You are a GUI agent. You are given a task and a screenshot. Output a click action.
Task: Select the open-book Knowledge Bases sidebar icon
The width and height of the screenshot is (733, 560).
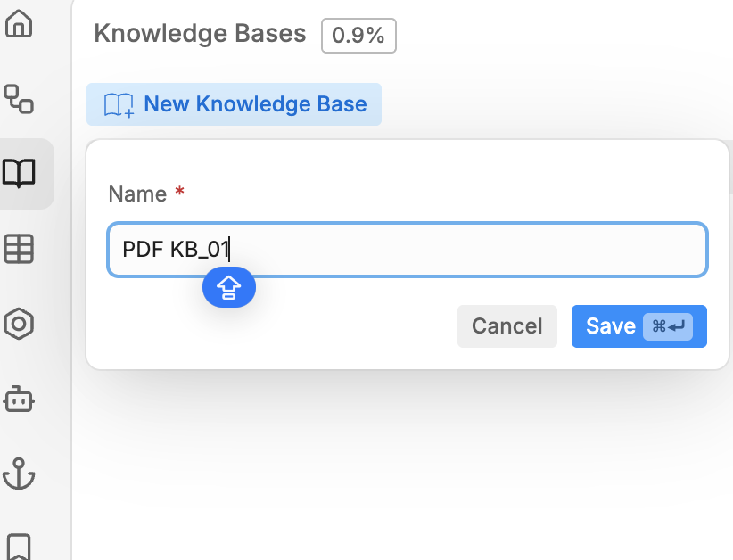[19, 173]
